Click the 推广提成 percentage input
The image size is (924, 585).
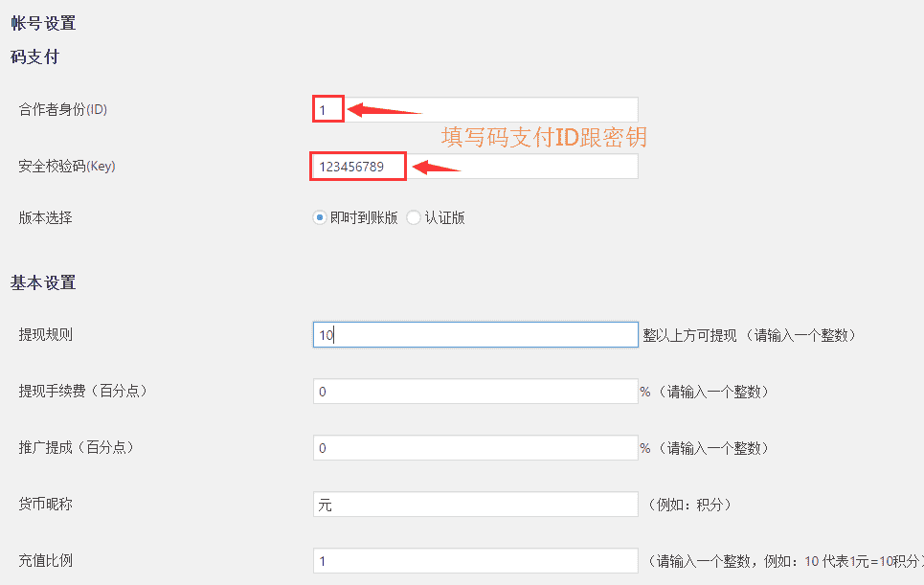coord(475,448)
